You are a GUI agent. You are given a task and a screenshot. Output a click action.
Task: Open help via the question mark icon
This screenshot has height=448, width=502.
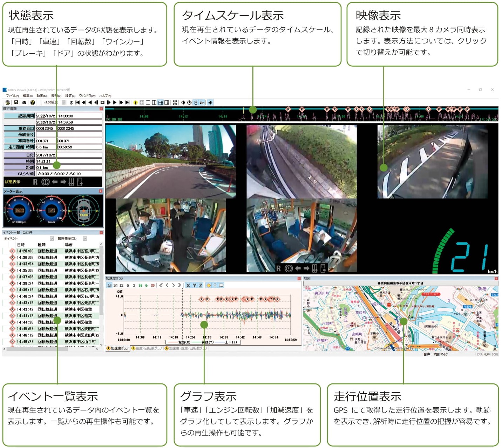click(33, 103)
